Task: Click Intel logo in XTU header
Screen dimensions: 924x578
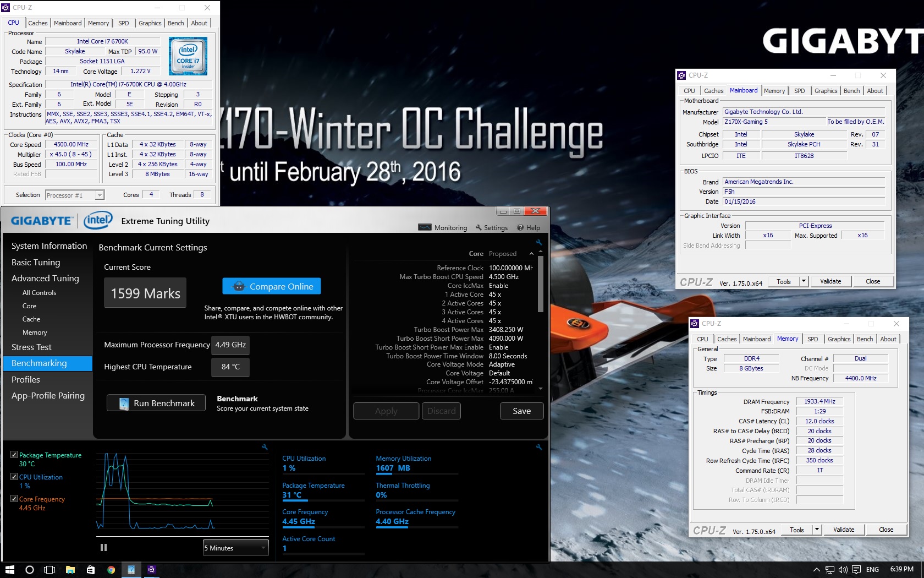Action: pos(98,220)
